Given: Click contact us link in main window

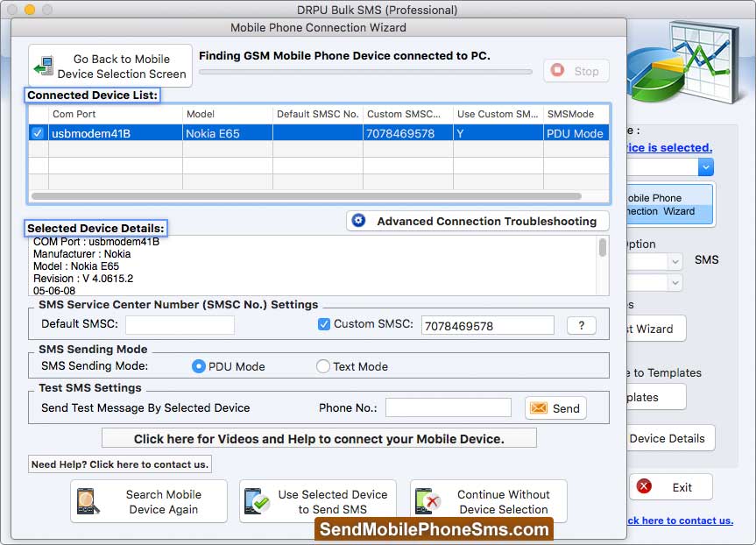Looking at the screenshot, I should tap(681, 520).
